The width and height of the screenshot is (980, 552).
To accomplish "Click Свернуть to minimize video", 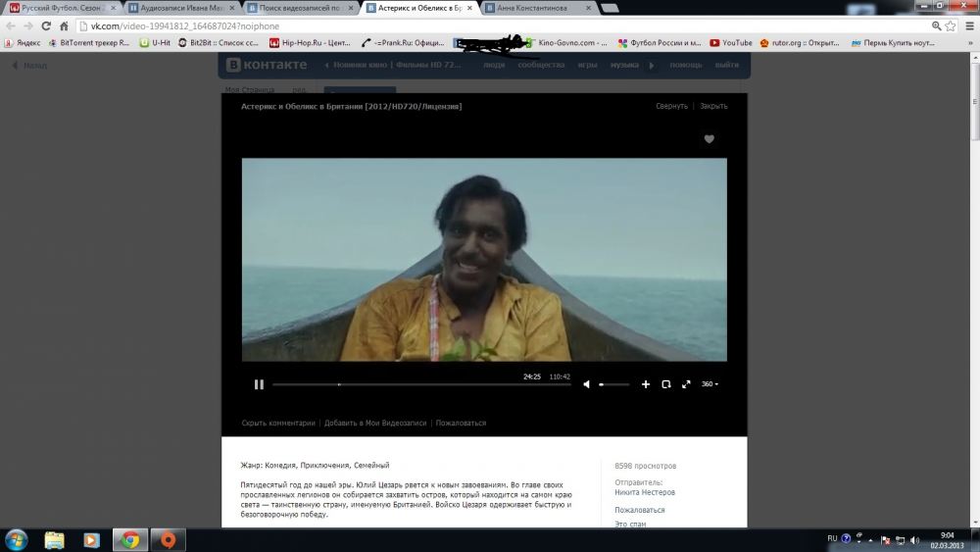I will (x=671, y=106).
